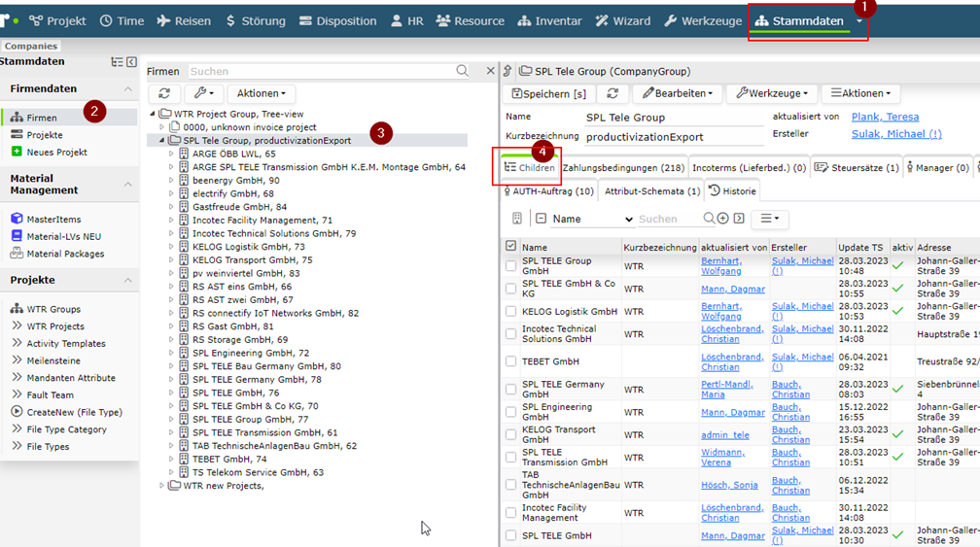This screenshot has width=980, height=547.
Task: Refresh the company detail panel
Action: (x=612, y=93)
